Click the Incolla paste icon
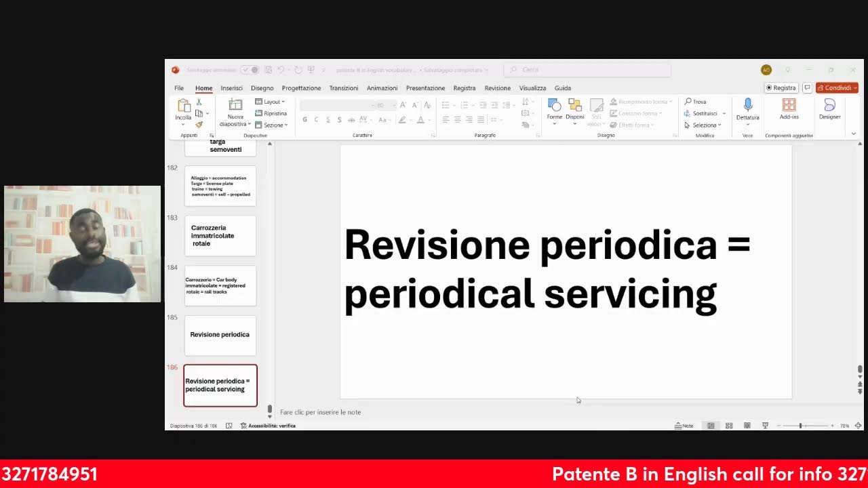868x488 pixels. pos(184,106)
